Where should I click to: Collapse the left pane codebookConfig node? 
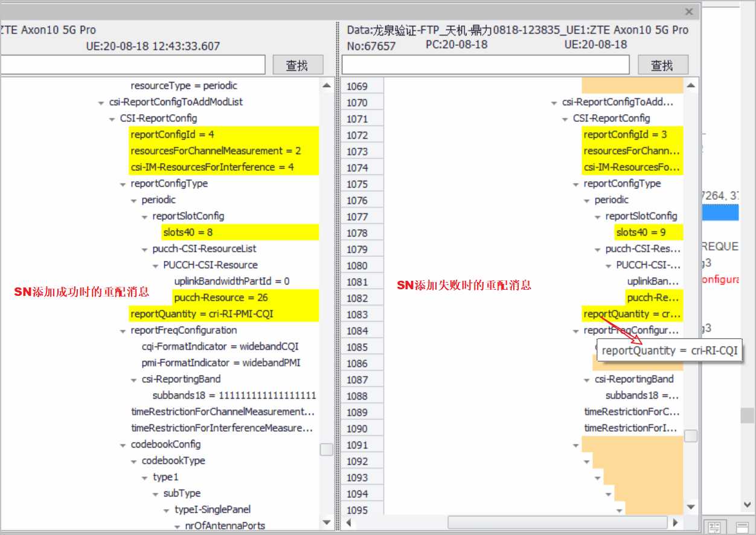tap(123, 445)
